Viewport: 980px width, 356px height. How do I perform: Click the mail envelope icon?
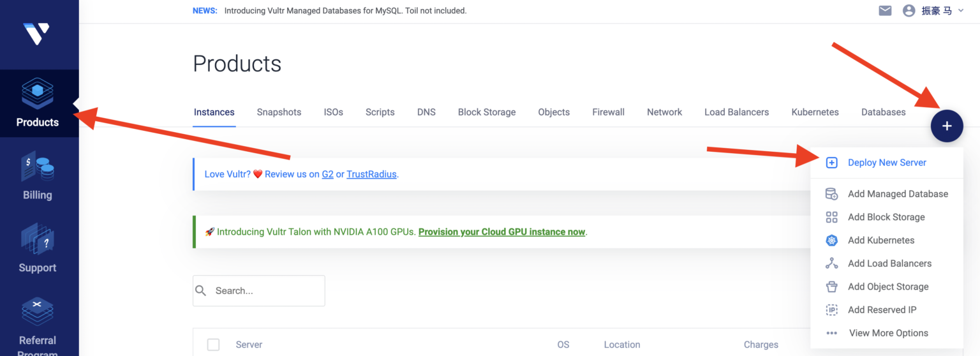coord(885,11)
